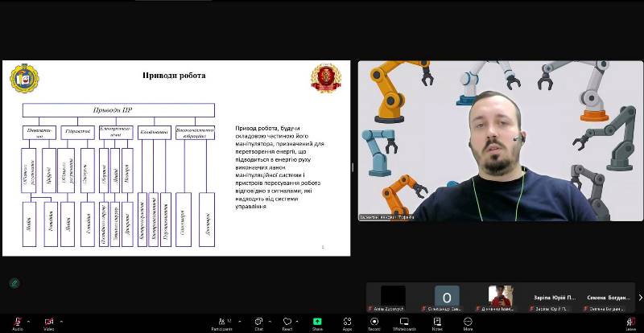Start camera with Video button

click(49, 323)
